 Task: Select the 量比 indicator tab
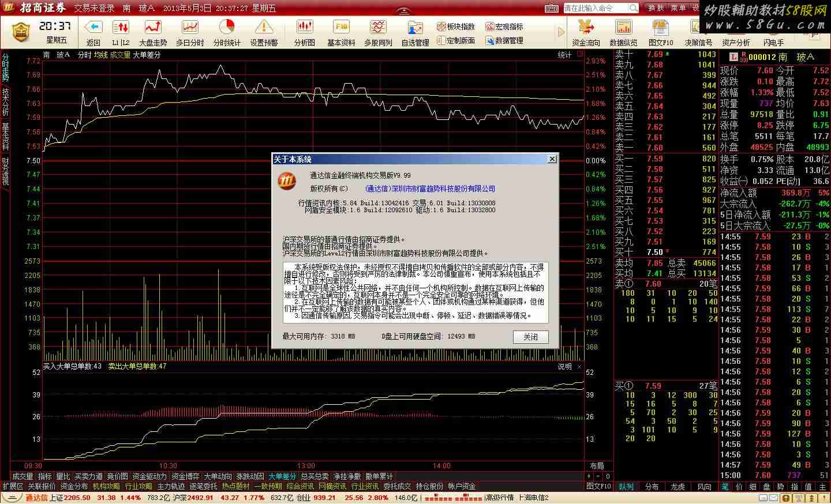[x=63, y=476]
